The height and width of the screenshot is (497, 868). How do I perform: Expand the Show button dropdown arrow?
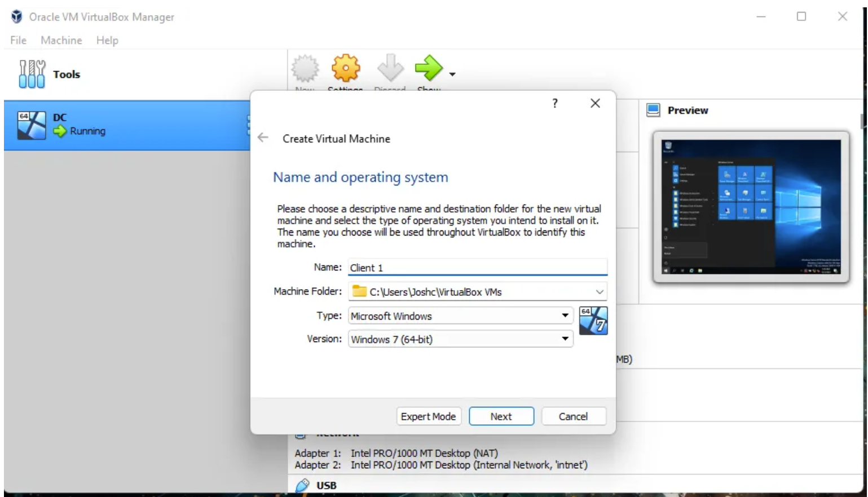452,74
